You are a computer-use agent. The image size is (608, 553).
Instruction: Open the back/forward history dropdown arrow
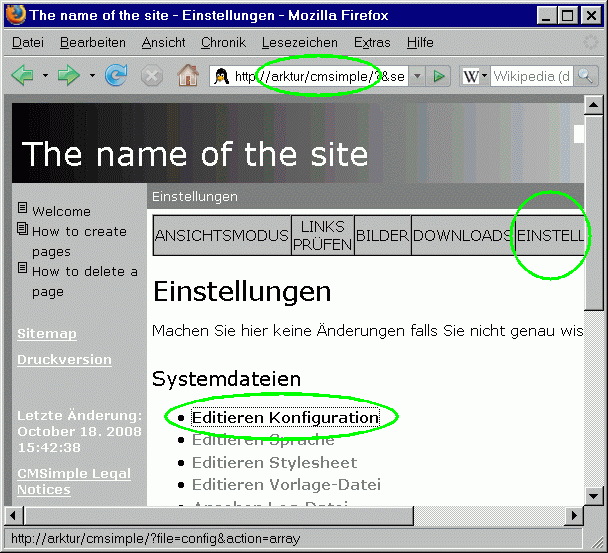(x=92, y=76)
